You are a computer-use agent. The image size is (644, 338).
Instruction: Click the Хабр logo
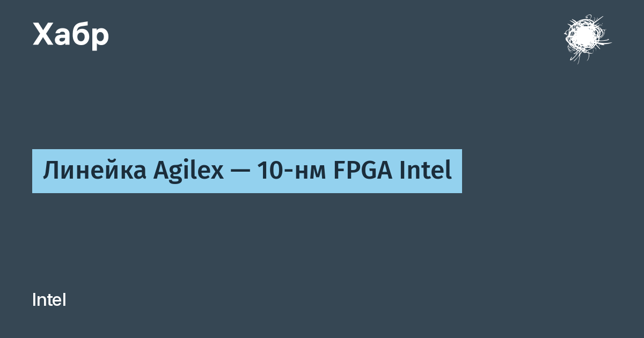click(x=71, y=35)
